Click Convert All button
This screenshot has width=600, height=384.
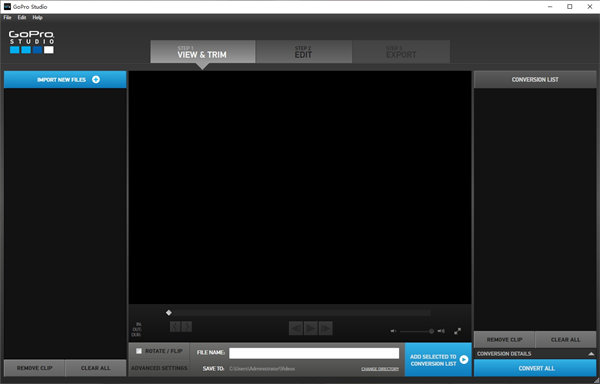(x=535, y=368)
